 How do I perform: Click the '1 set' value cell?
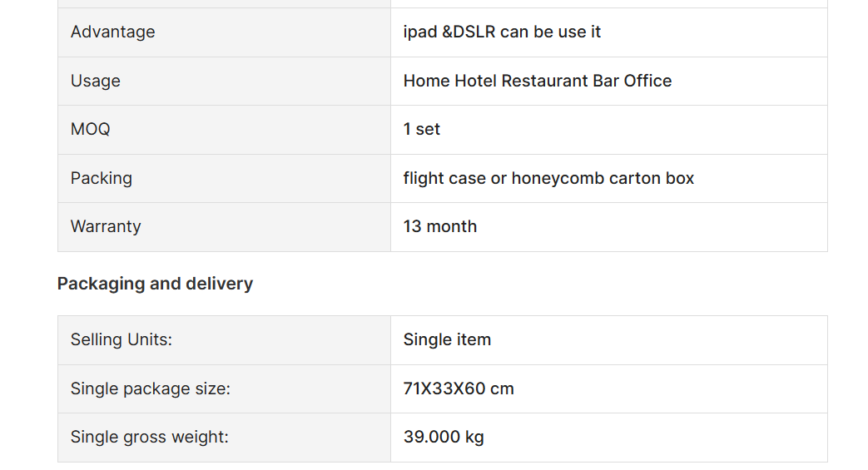(609, 130)
